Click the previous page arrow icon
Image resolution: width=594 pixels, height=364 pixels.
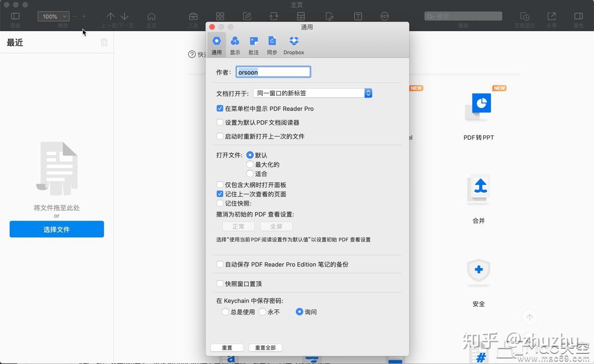coord(111,16)
